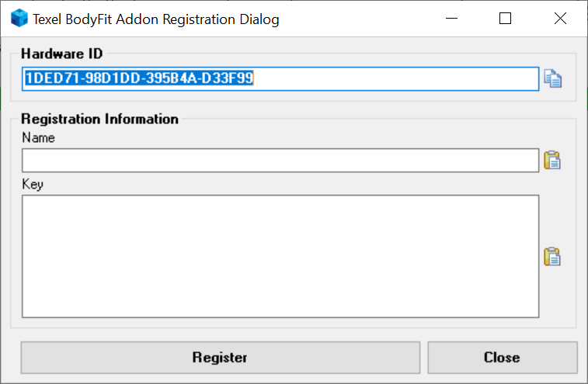Paste clipboard into the Name field

[x=552, y=161]
